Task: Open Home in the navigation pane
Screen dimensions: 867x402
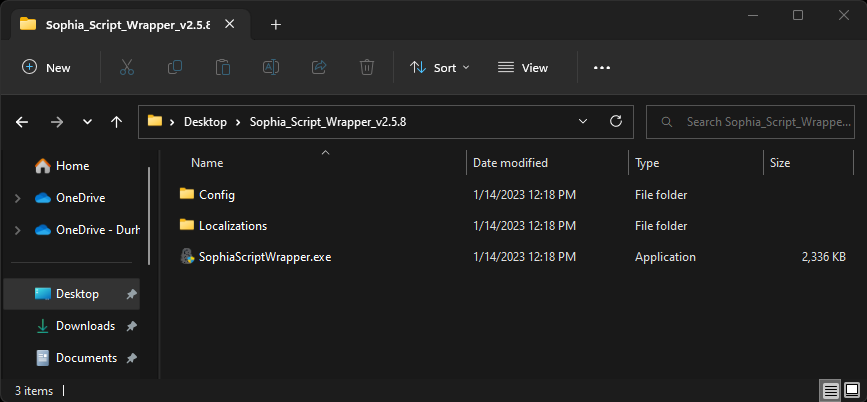Action: point(71,165)
